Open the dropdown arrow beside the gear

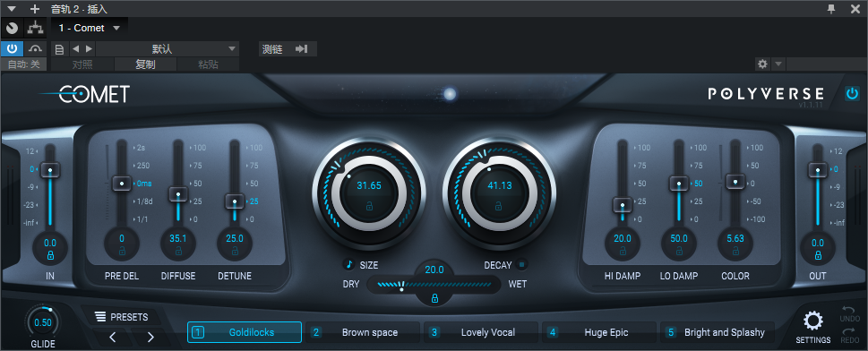[x=778, y=64]
